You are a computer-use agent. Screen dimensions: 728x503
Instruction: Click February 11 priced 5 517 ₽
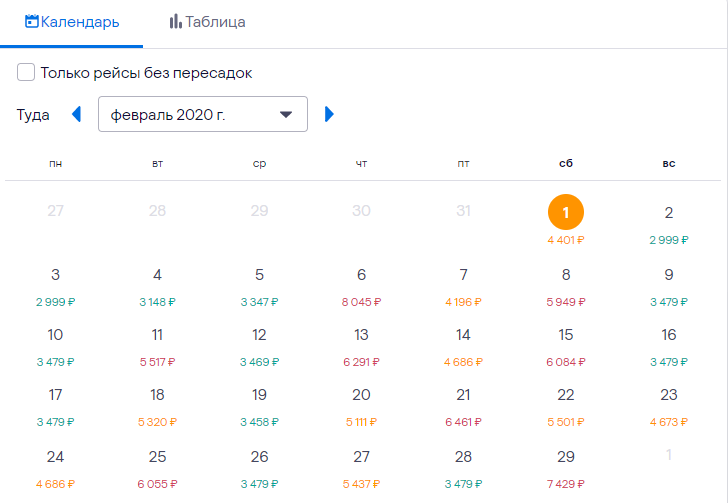(x=157, y=345)
